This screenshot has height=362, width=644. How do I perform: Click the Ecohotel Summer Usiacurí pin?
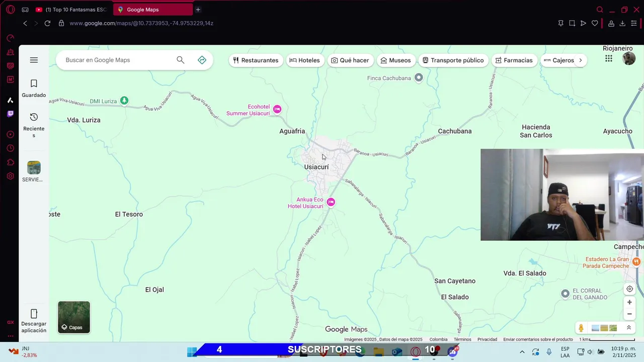pos(277,109)
